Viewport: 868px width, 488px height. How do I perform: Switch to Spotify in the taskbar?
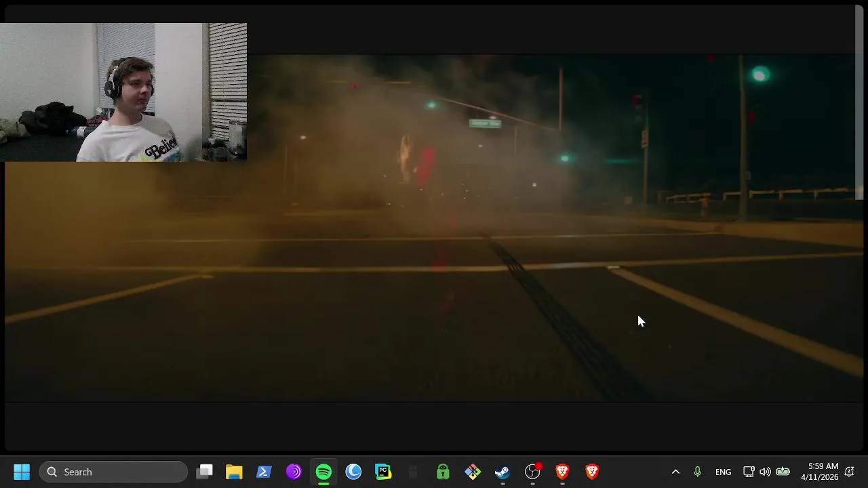(323, 472)
